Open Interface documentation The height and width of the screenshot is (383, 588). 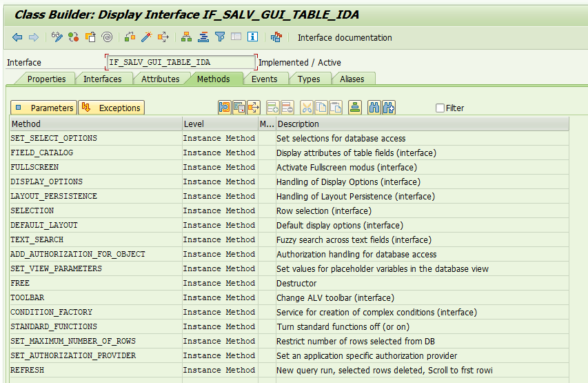click(344, 38)
